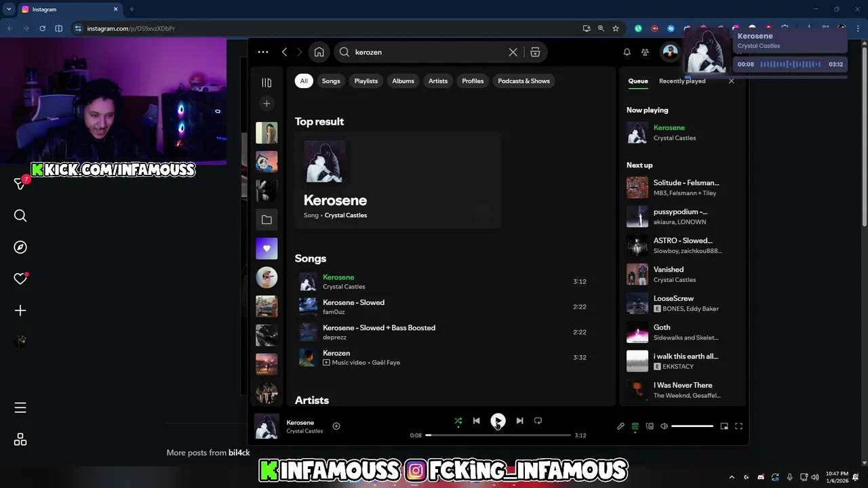Click Instagram create plus icon
This screenshot has width=868, height=488.
click(20, 310)
